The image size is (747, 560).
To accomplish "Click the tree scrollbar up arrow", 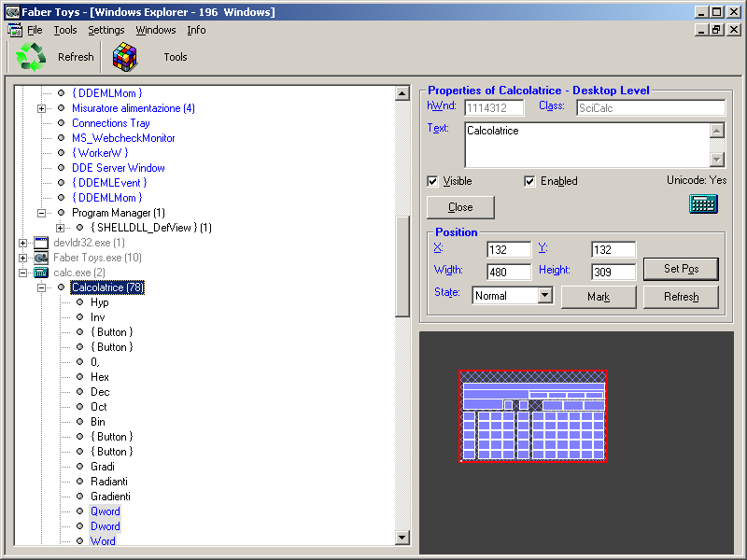I will coord(402,93).
